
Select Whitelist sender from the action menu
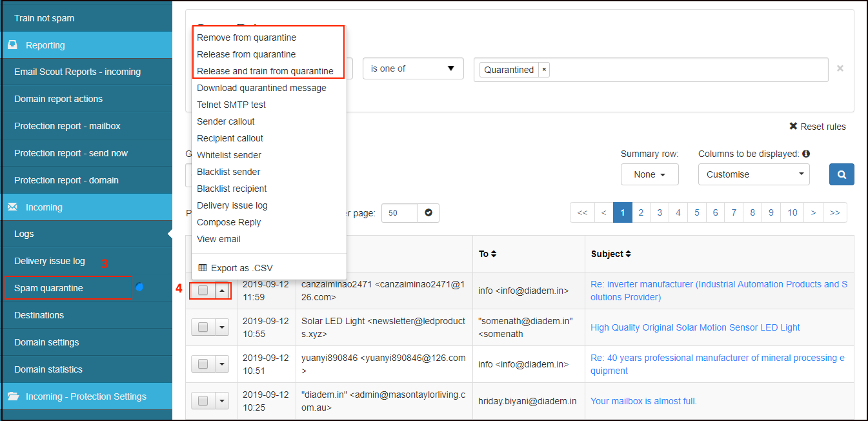pos(228,155)
